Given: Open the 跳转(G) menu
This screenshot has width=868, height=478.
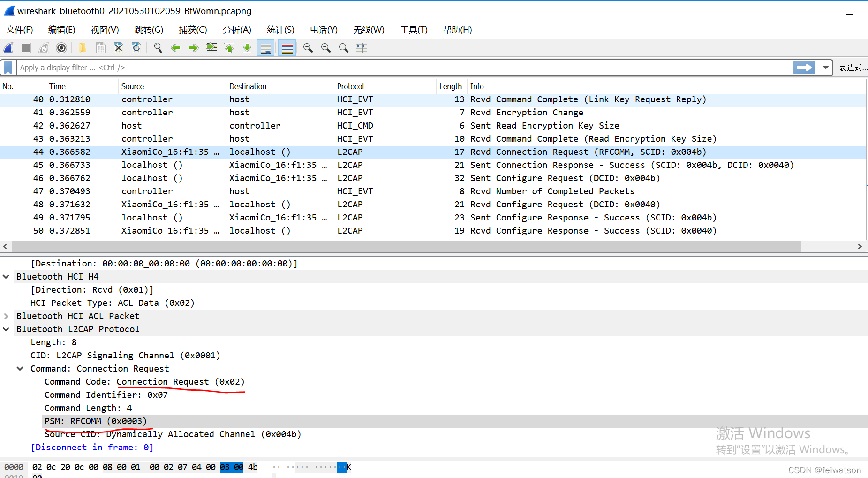Looking at the screenshot, I should click(149, 30).
